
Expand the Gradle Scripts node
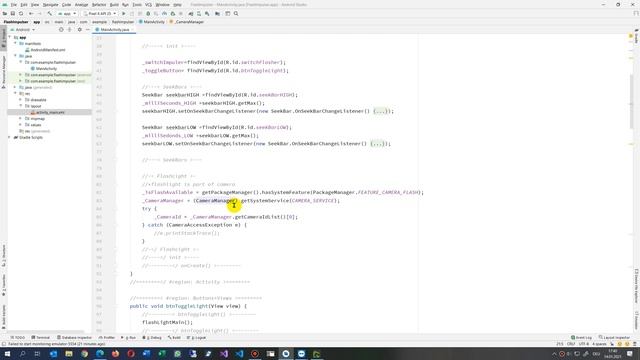click(10, 138)
